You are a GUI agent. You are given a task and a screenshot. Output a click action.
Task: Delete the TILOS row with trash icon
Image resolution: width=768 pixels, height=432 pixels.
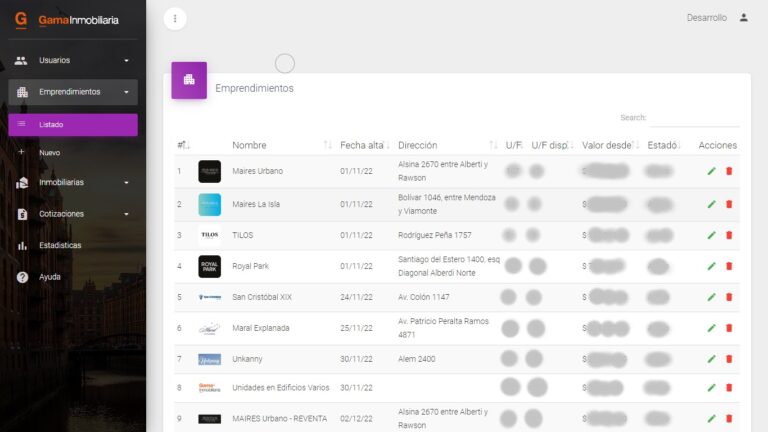(729, 236)
